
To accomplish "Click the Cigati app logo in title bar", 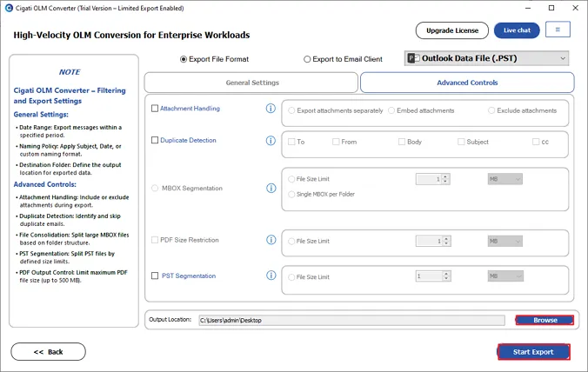I will [9, 8].
